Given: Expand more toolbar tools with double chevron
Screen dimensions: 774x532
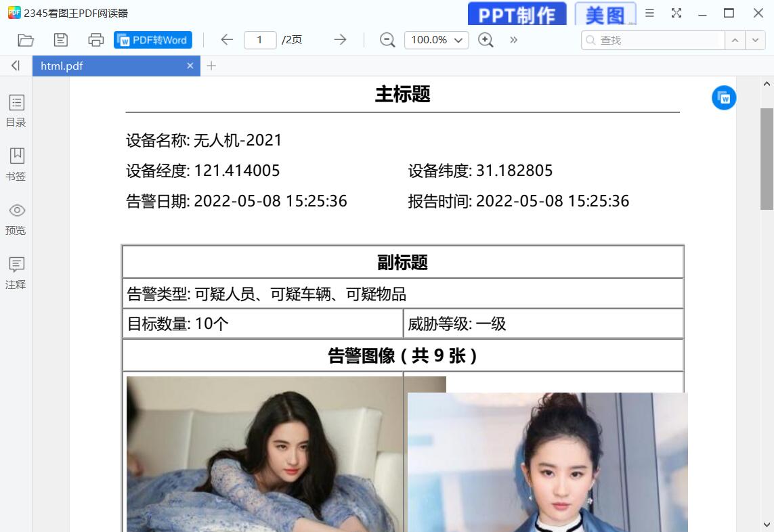Looking at the screenshot, I should (514, 40).
